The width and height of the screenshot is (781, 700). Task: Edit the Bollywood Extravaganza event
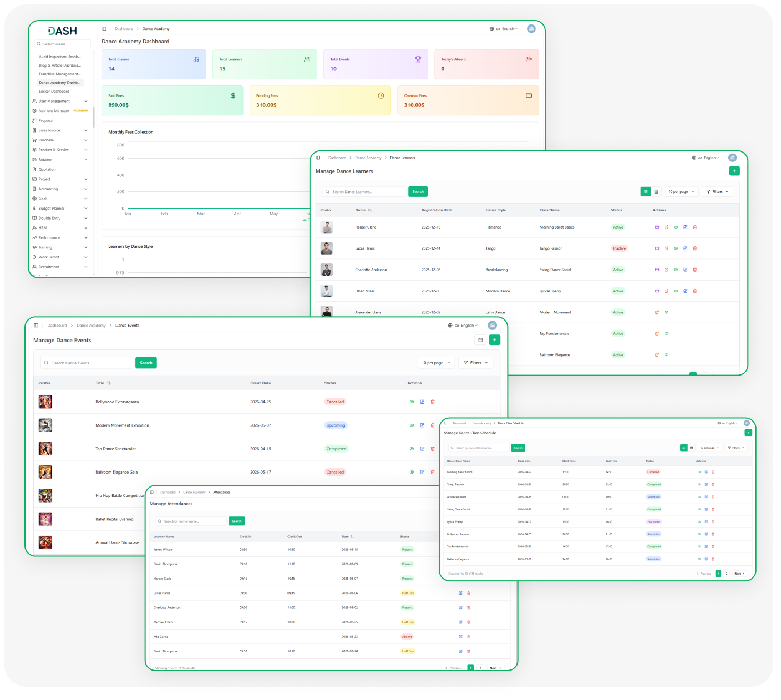pos(422,402)
